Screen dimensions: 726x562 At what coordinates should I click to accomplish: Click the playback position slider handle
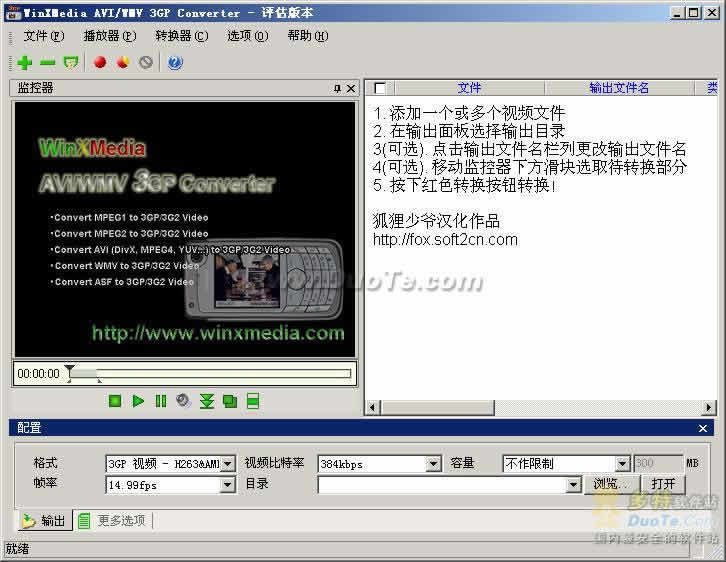(69, 371)
